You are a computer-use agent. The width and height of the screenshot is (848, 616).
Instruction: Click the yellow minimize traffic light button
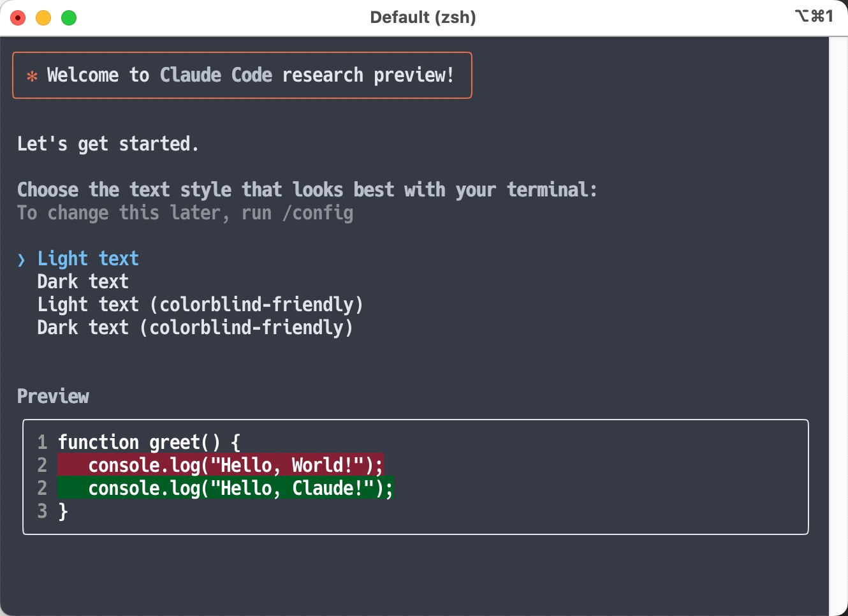[x=43, y=18]
